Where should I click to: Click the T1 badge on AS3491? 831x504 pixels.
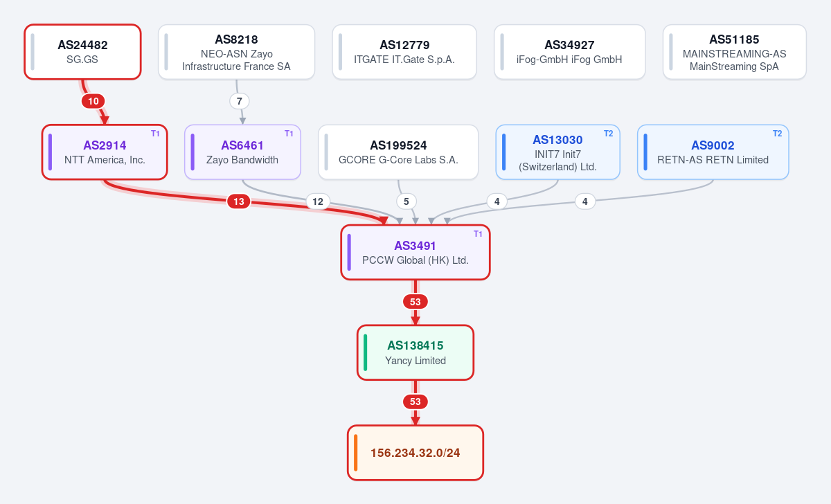click(478, 234)
